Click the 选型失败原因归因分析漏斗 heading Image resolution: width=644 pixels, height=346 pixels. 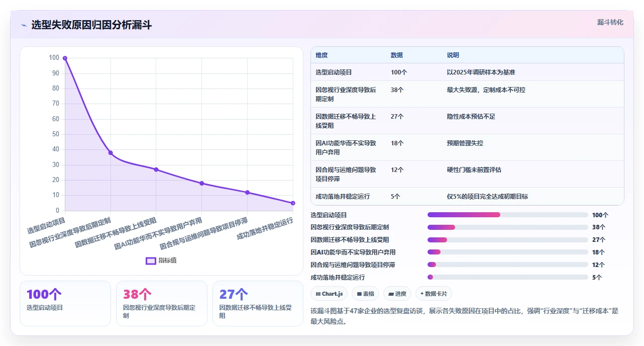(x=91, y=25)
